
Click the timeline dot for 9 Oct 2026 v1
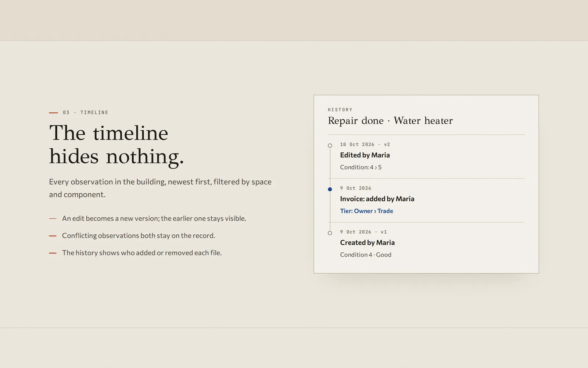[330, 233]
